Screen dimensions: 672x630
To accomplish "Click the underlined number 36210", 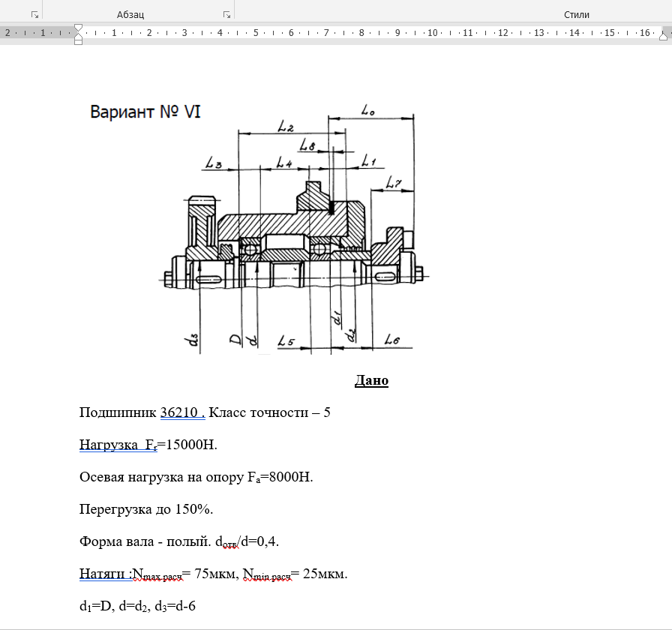I will [180, 412].
